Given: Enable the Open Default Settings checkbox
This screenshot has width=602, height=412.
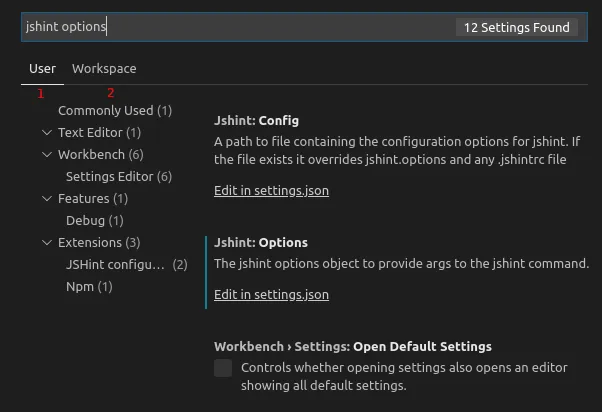Looking at the screenshot, I should (x=223, y=368).
